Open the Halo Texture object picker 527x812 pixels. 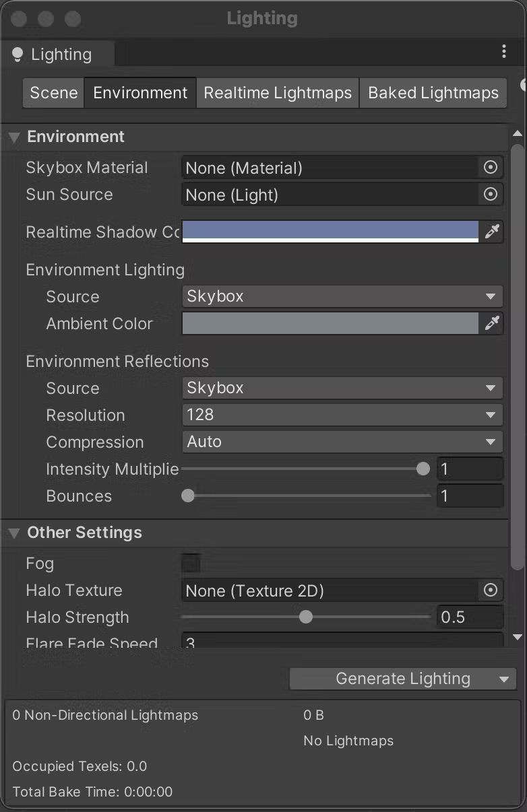point(491,590)
